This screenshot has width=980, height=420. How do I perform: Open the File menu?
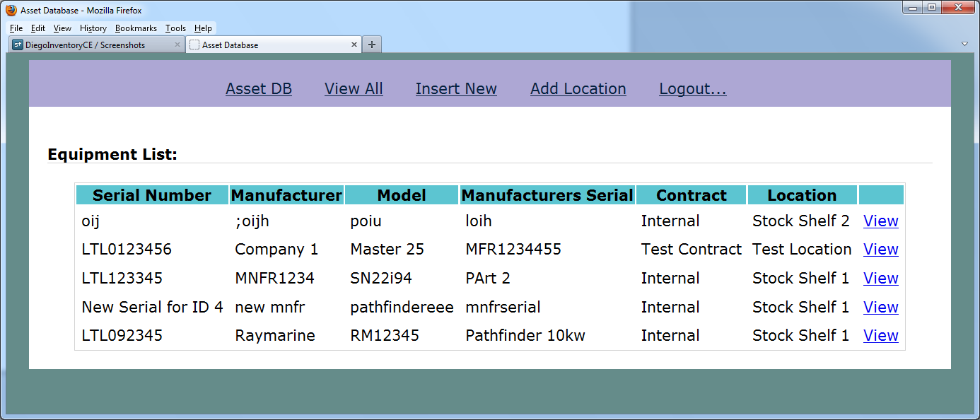click(x=16, y=28)
